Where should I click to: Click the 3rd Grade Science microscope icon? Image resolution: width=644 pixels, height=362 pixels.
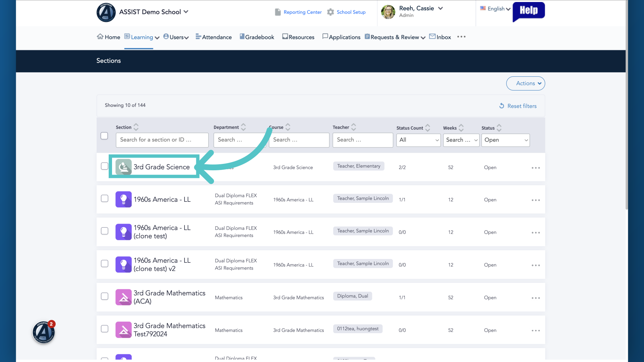pos(123,167)
